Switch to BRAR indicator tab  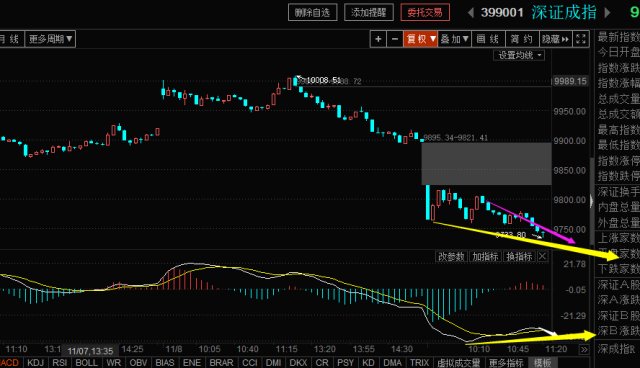point(221,363)
